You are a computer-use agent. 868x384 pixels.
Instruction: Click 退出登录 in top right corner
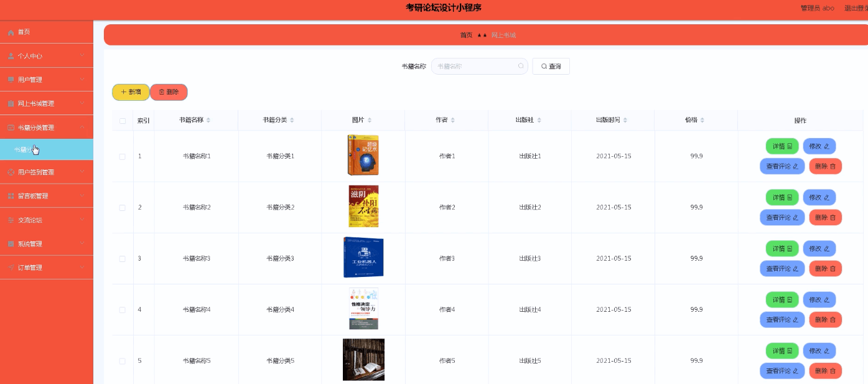click(x=855, y=8)
